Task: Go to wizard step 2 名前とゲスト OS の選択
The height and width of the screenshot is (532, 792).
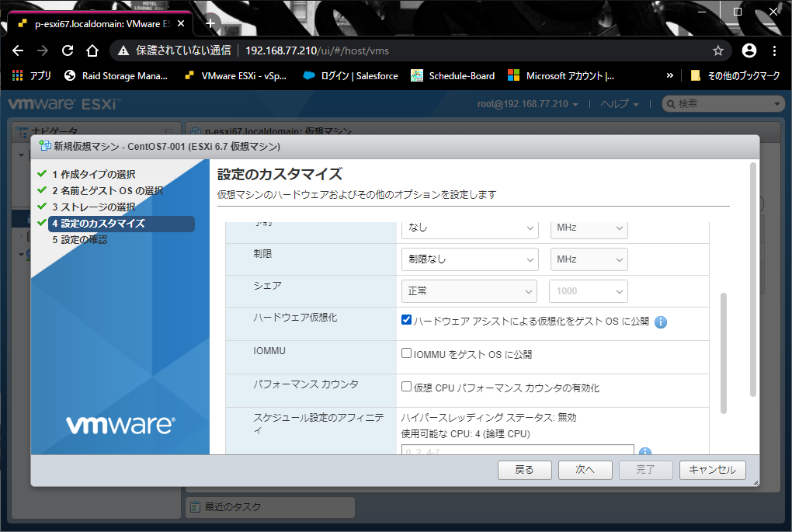Action: (x=108, y=190)
